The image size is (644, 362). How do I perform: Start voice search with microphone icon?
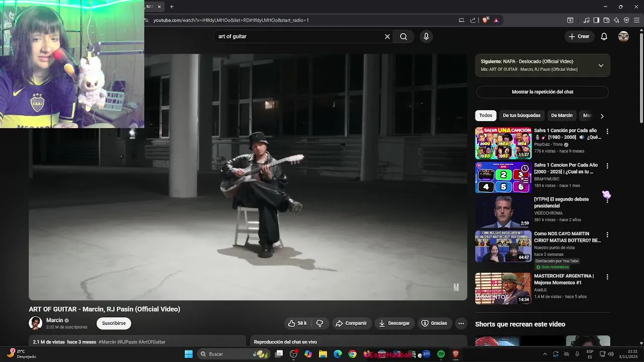tap(426, 36)
